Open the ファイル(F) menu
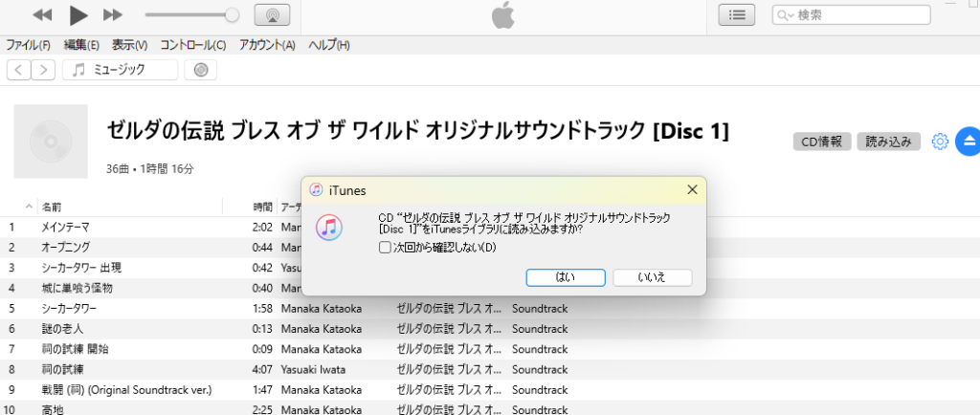 point(28,45)
